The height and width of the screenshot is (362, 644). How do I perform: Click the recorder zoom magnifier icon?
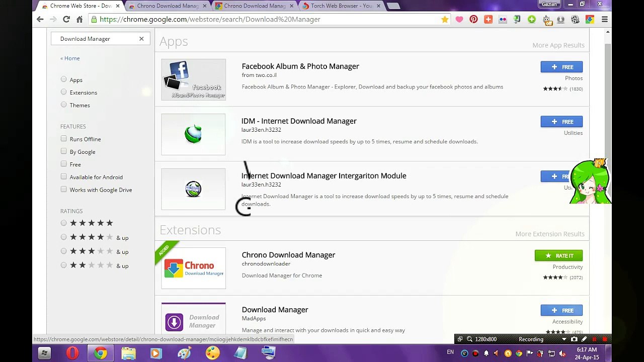pos(469,339)
